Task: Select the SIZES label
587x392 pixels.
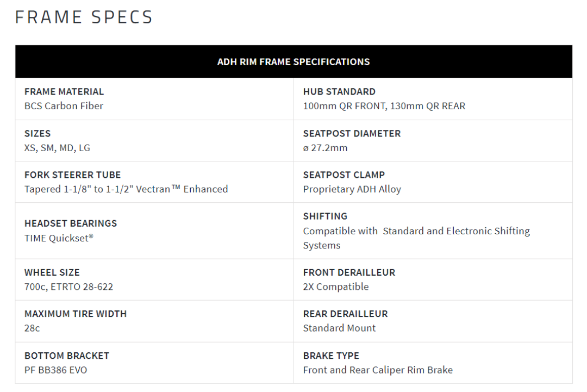Action: click(38, 133)
